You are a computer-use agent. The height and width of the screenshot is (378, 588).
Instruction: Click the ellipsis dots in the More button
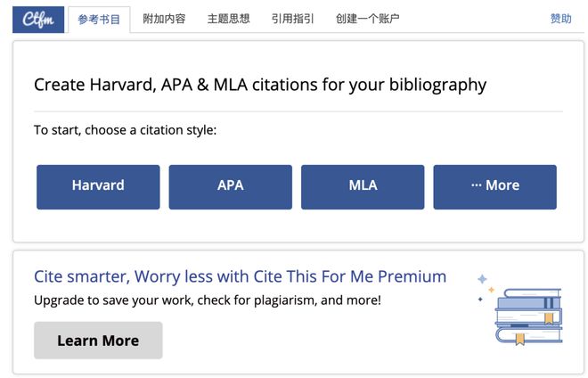476,186
